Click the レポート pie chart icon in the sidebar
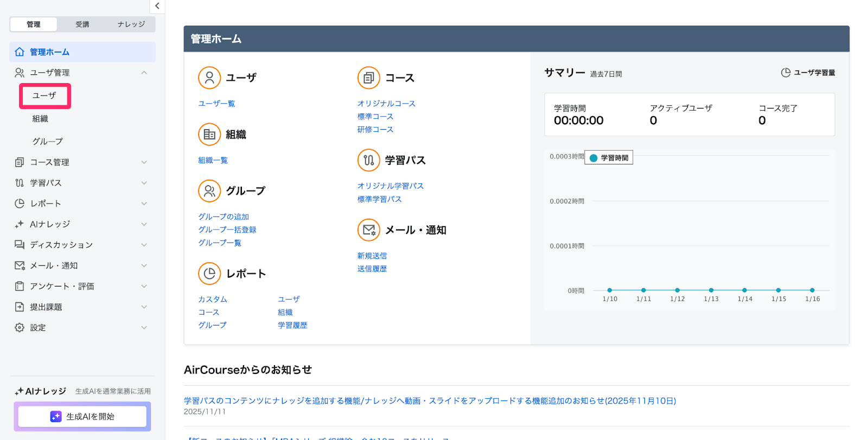 coord(20,203)
